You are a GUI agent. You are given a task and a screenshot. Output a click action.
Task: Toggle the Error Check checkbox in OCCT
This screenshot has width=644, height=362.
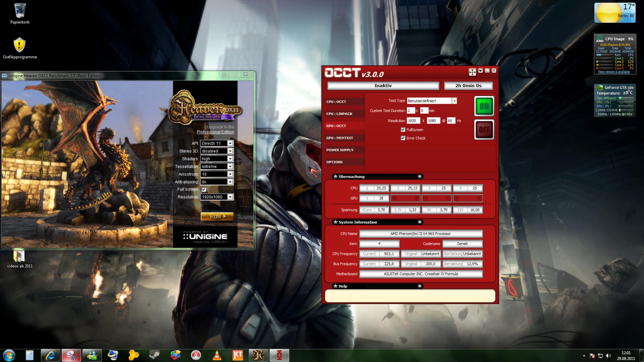click(403, 138)
